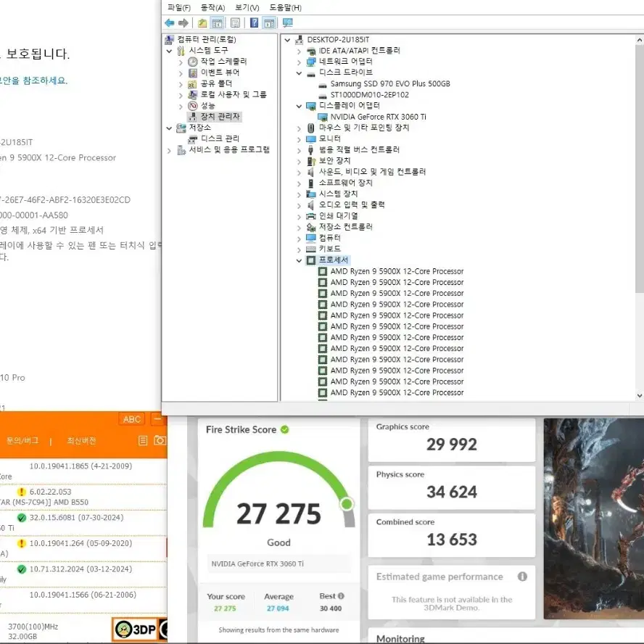The image size is (644, 644).
Task: Click the up-one-level folder toolbar icon
Action: tap(202, 23)
